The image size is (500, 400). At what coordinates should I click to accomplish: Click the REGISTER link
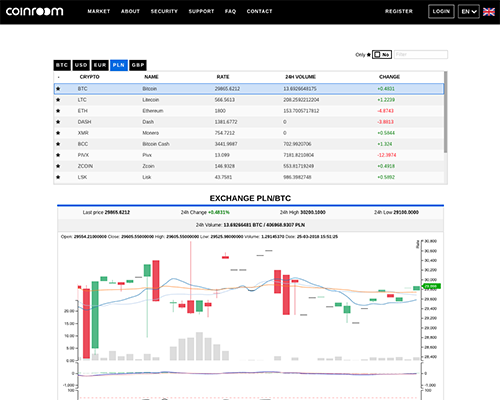coord(399,11)
